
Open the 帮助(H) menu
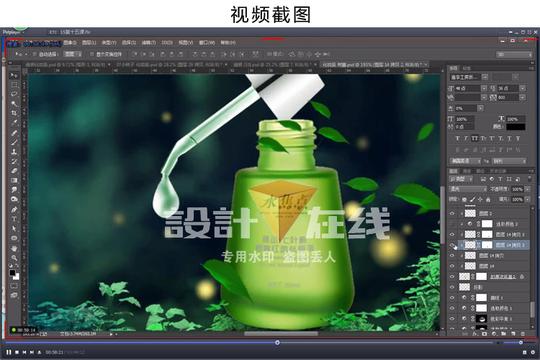pos(228,43)
